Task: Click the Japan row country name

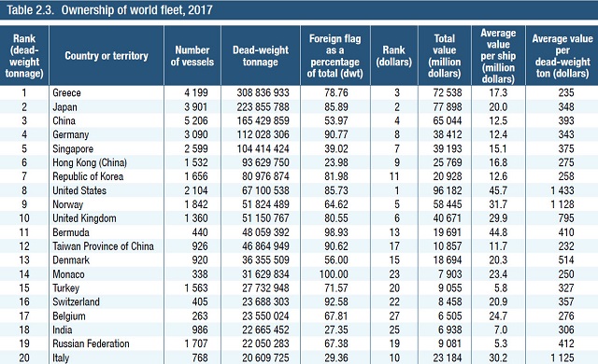Action: (64, 107)
